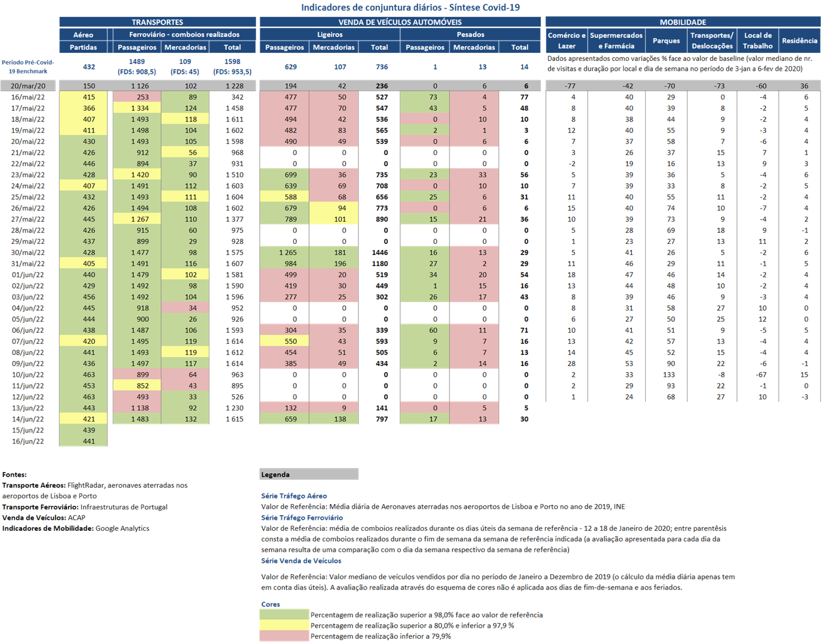Select the 30/mai/22 row label
Image resolution: width=823 pixels, height=644 pixels.
tap(28, 253)
